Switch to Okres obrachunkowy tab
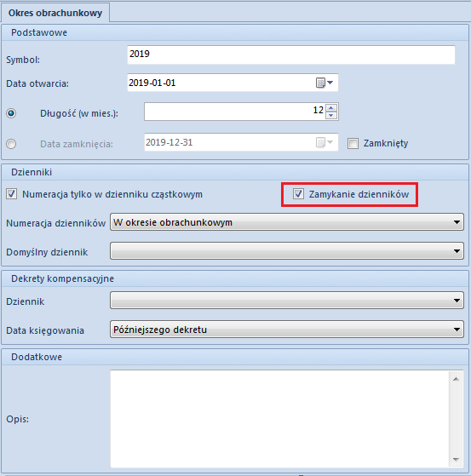The image size is (471, 476). pyautogui.click(x=55, y=13)
